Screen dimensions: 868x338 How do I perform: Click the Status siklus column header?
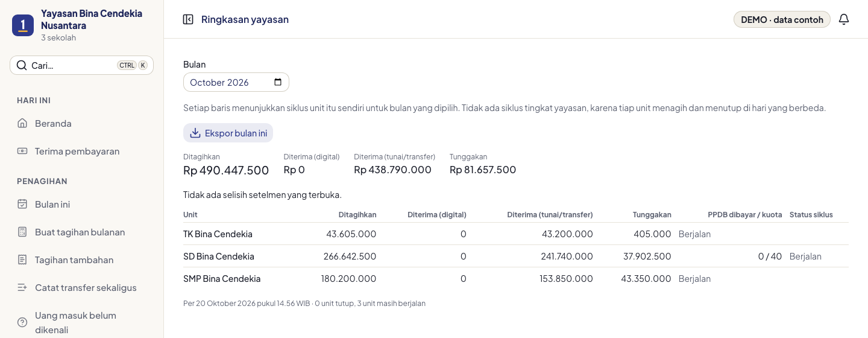click(x=811, y=214)
